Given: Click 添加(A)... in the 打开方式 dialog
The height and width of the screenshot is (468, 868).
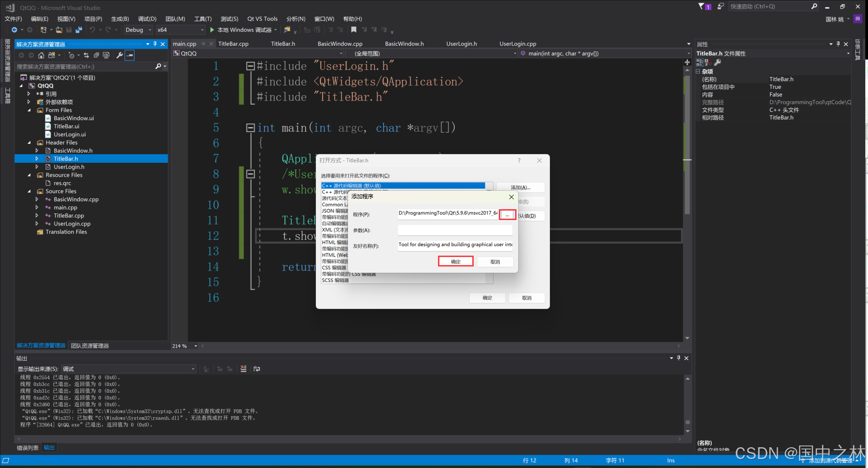Looking at the screenshot, I should [521, 188].
